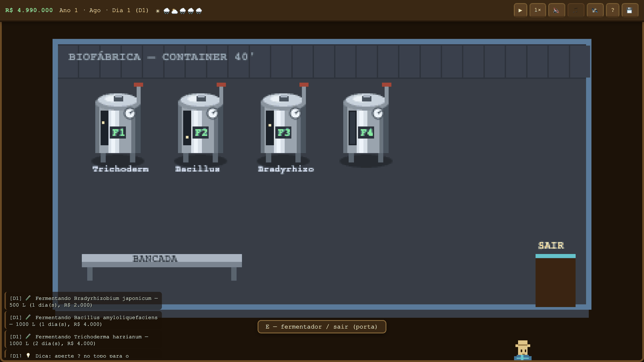Change the 1× game speed setting
The height and width of the screenshot is (362, 644).
(x=537, y=10)
